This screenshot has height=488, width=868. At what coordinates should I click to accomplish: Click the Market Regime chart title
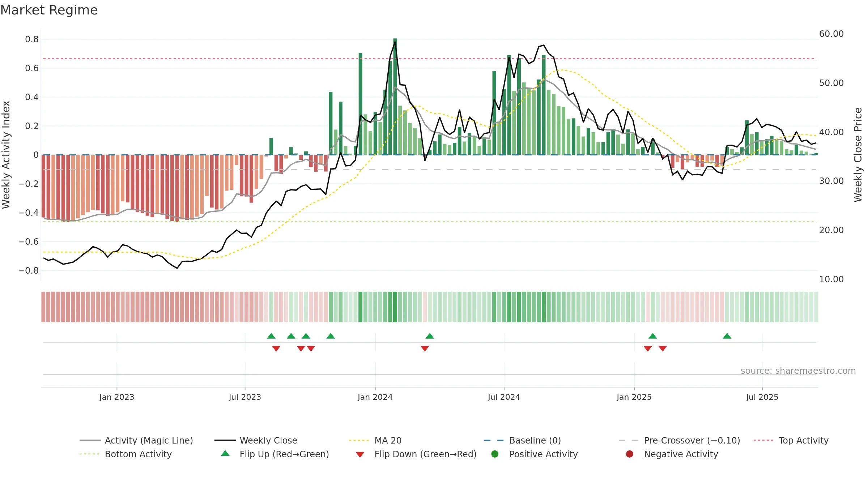pyautogui.click(x=49, y=10)
